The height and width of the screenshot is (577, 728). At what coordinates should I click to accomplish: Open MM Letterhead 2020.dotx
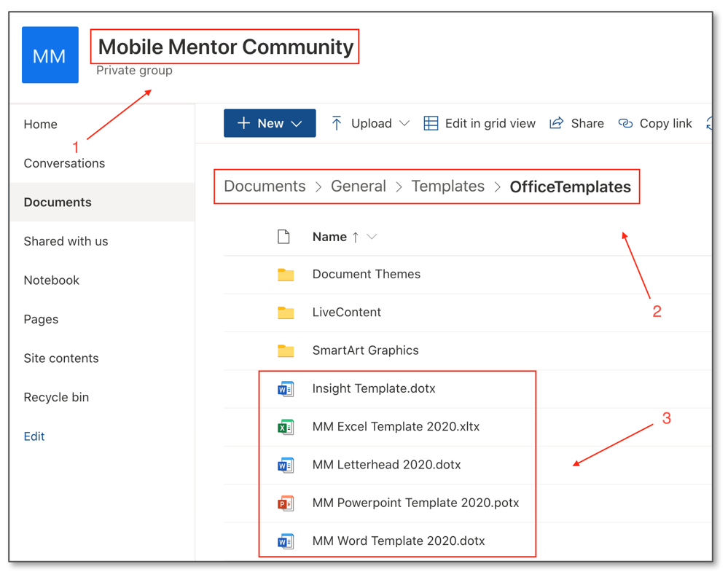(387, 465)
